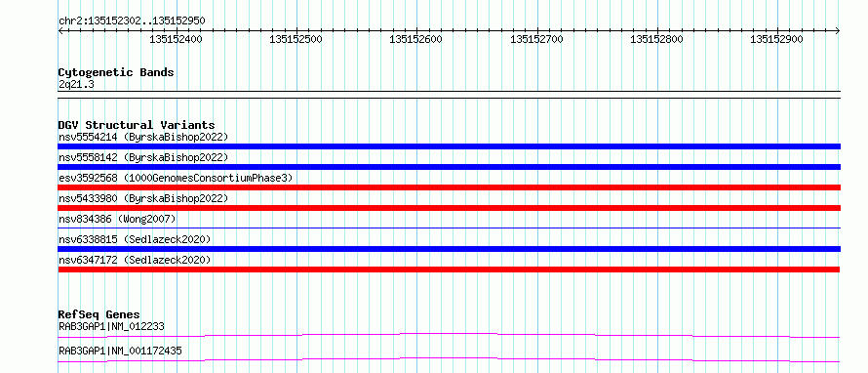Click the thin blue line under nsv834386
Screen dimensions: 868x373
pos(449,228)
